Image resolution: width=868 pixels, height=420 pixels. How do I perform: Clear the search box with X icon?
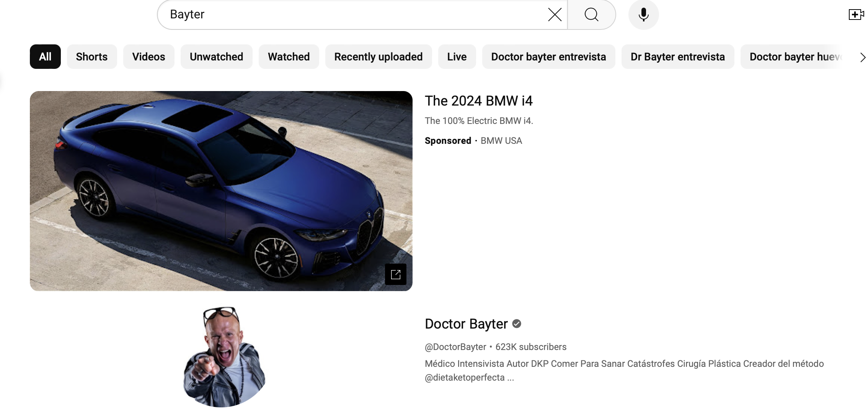(x=555, y=15)
